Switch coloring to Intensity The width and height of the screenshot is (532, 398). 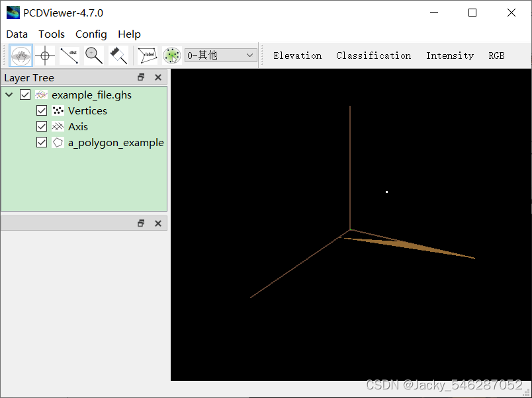pos(450,56)
